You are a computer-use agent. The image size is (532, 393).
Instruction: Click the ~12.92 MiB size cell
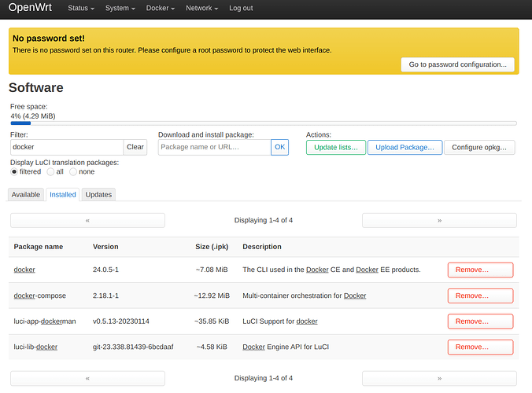(212, 296)
